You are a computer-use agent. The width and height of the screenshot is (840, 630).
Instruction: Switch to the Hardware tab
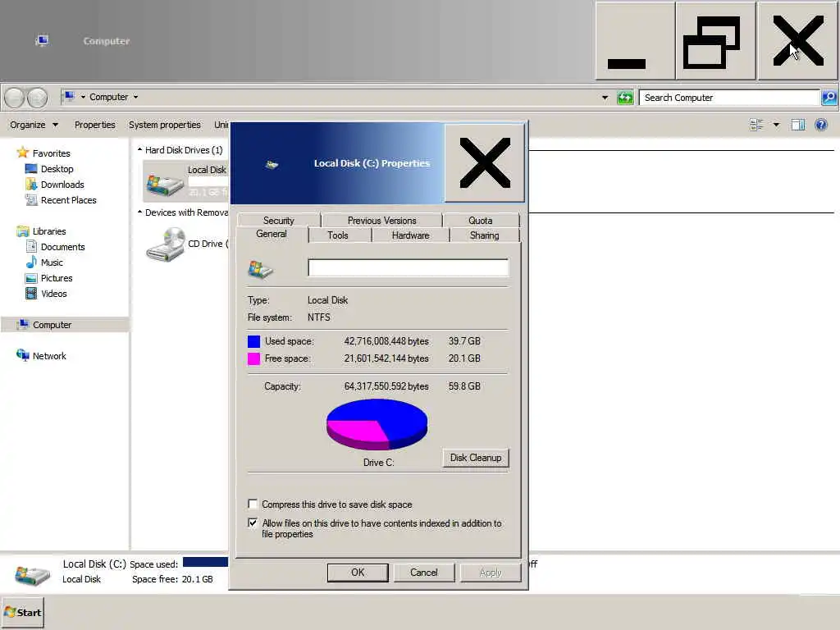coord(410,235)
